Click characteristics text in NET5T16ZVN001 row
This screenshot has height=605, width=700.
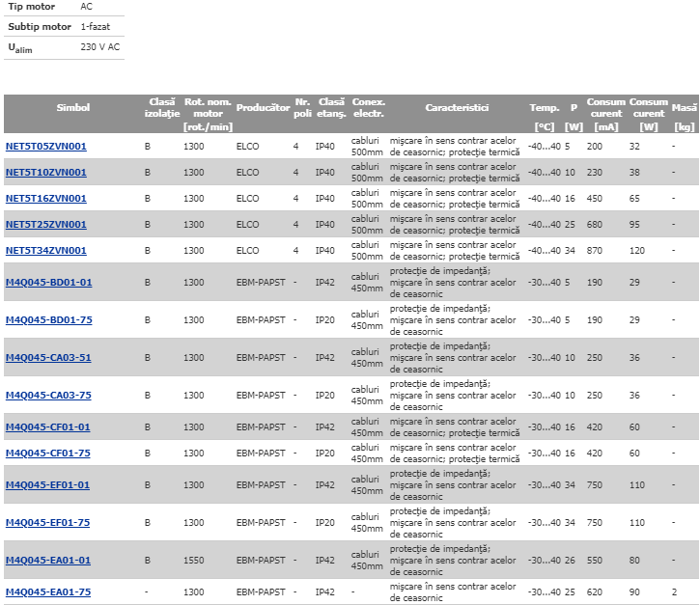pyautogui.click(x=455, y=199)
